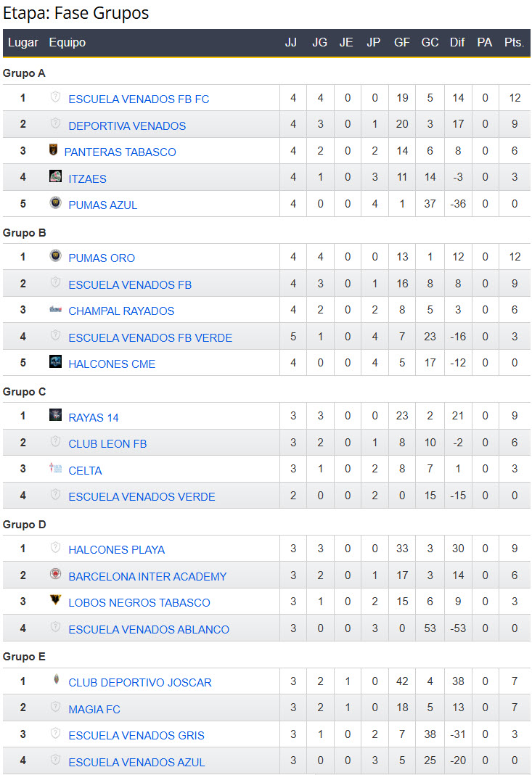Open the MAGIA FC team link

coord(94,709)
